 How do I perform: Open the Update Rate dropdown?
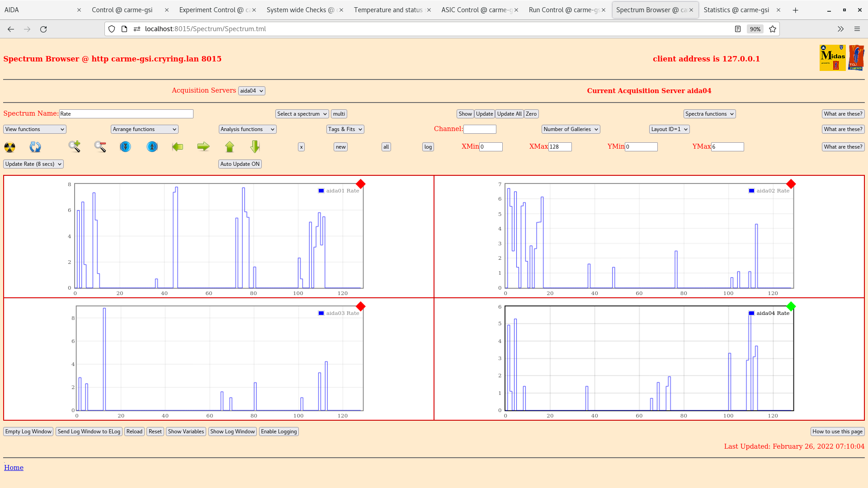point(33,164)
